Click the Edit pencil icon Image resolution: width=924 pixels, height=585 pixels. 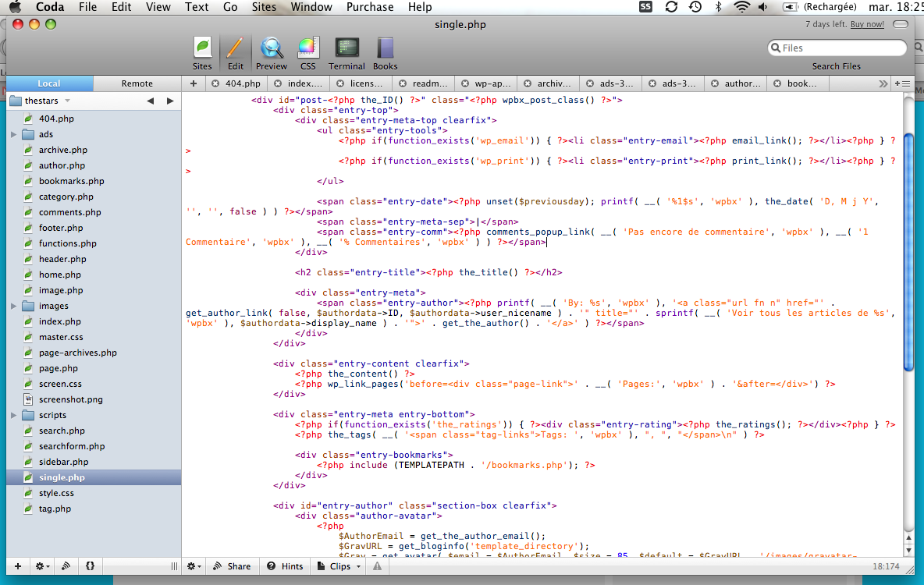235,53
